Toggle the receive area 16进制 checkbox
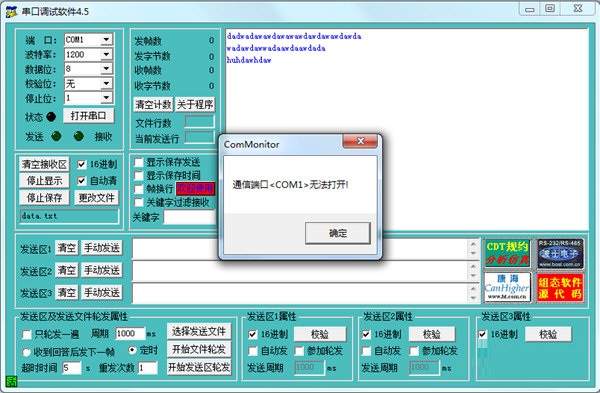This screenshot has height=393, width=600. point(82,165)
